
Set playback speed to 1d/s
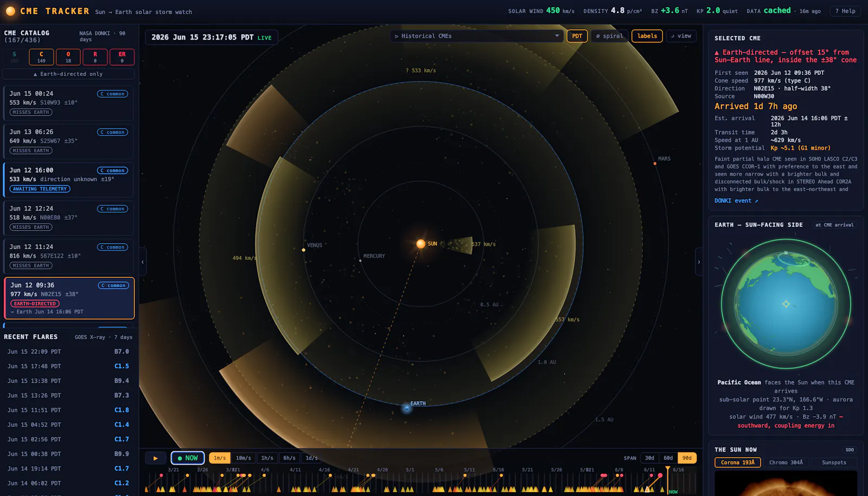(x=312, y=458)
